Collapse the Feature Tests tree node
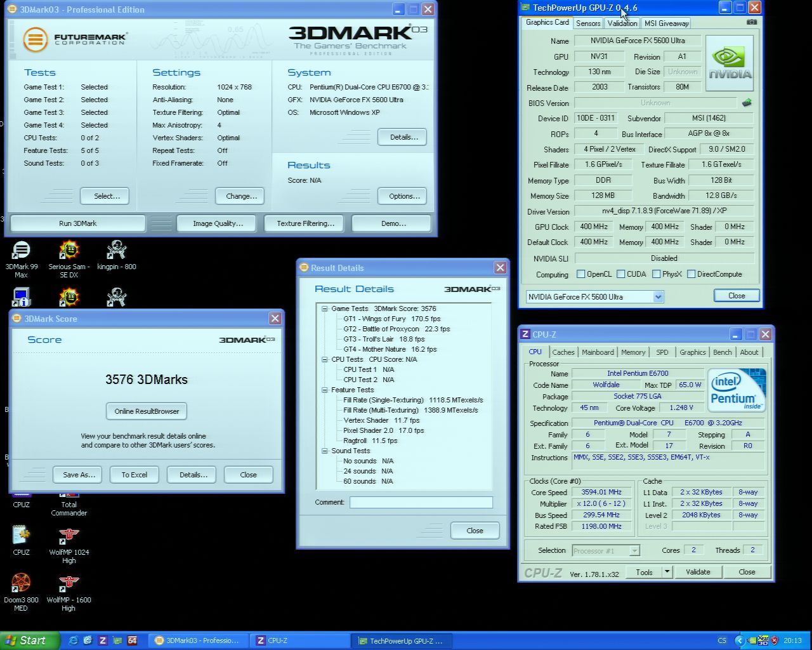 pos(325,390)
